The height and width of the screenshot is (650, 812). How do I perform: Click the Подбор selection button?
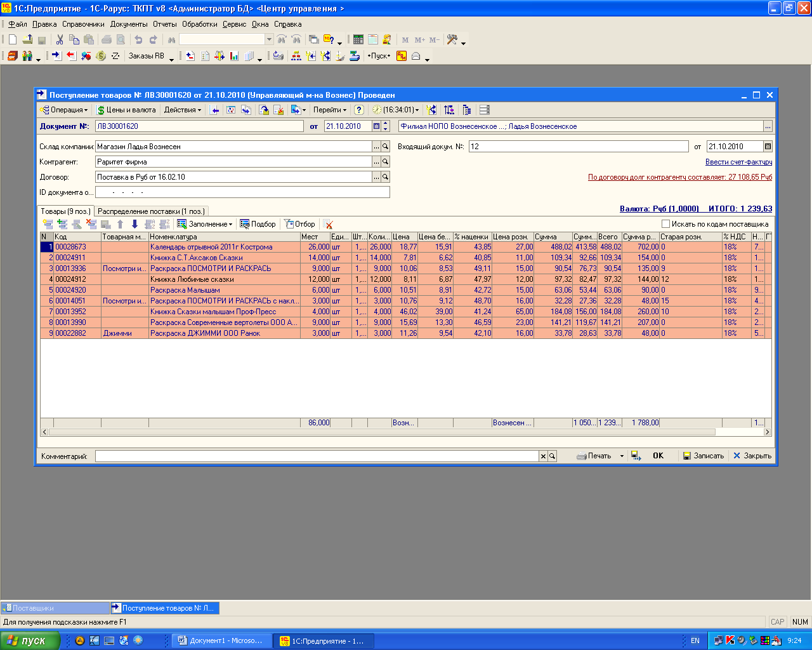[258, 224]
